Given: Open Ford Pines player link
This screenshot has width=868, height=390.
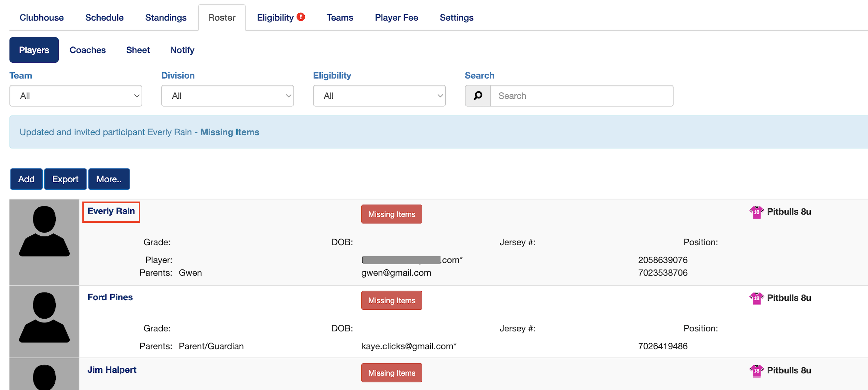Looking at the screenshot, I should 110,297.
